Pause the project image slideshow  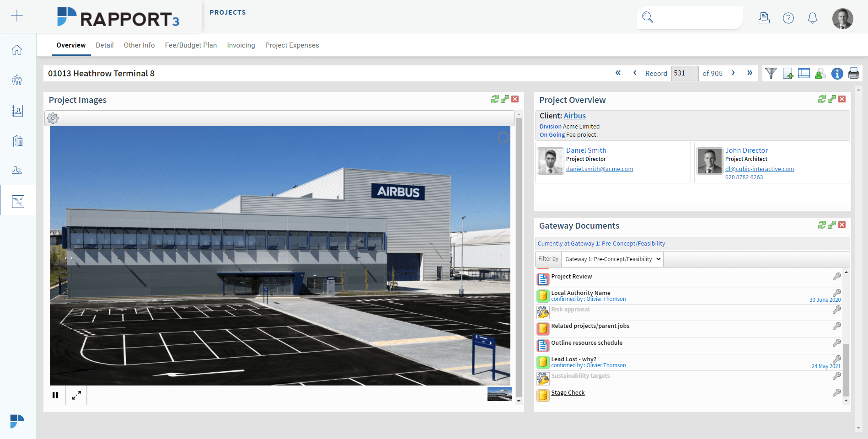(x=55, y=395)
